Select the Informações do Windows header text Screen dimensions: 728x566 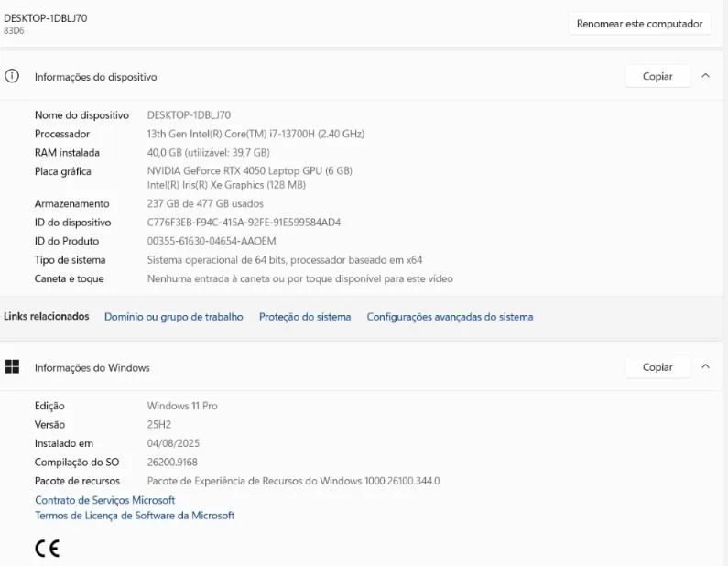(92, 368)
